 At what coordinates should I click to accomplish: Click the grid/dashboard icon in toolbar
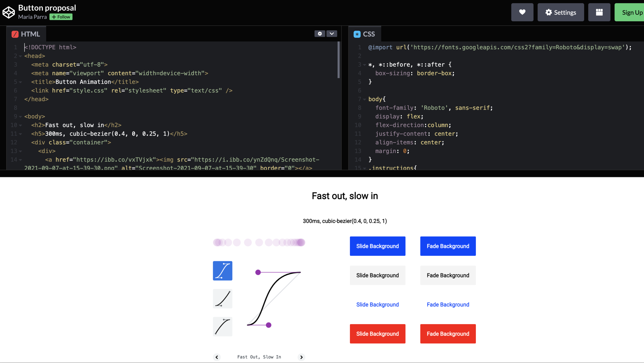599,12
